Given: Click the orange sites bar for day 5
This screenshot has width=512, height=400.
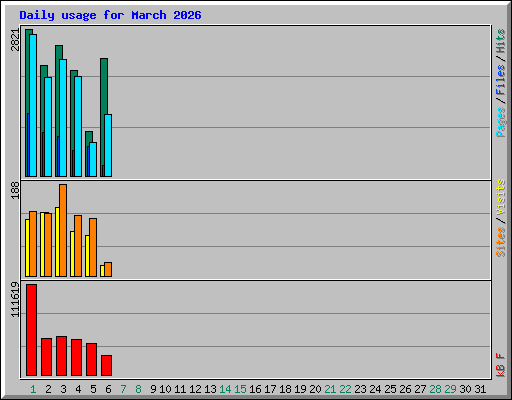Looking at the screenshot, I should 93,248.
